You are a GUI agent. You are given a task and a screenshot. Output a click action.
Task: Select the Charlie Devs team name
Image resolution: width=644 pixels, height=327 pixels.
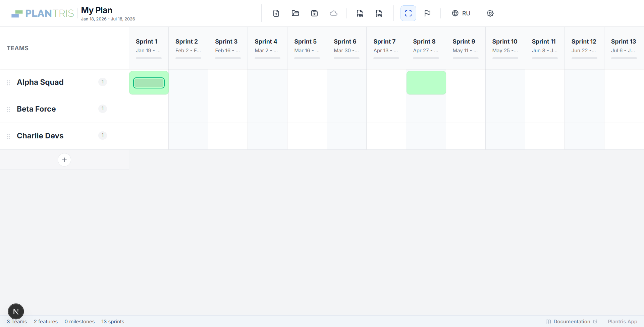click(x=40, y=136)
